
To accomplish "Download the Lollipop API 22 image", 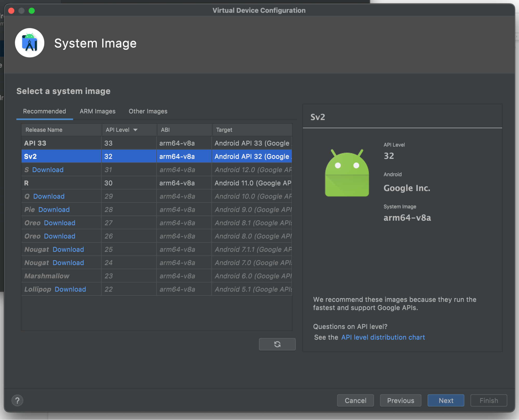I will (70, 289).
